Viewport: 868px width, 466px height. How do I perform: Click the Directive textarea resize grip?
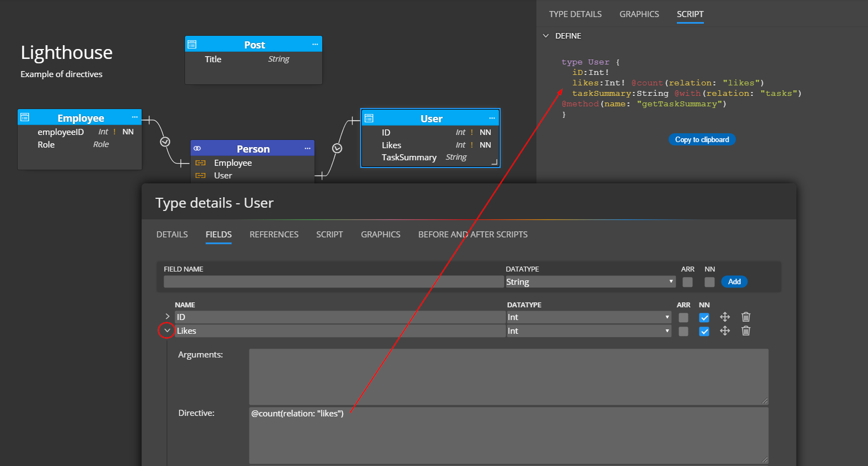(765, 459)
